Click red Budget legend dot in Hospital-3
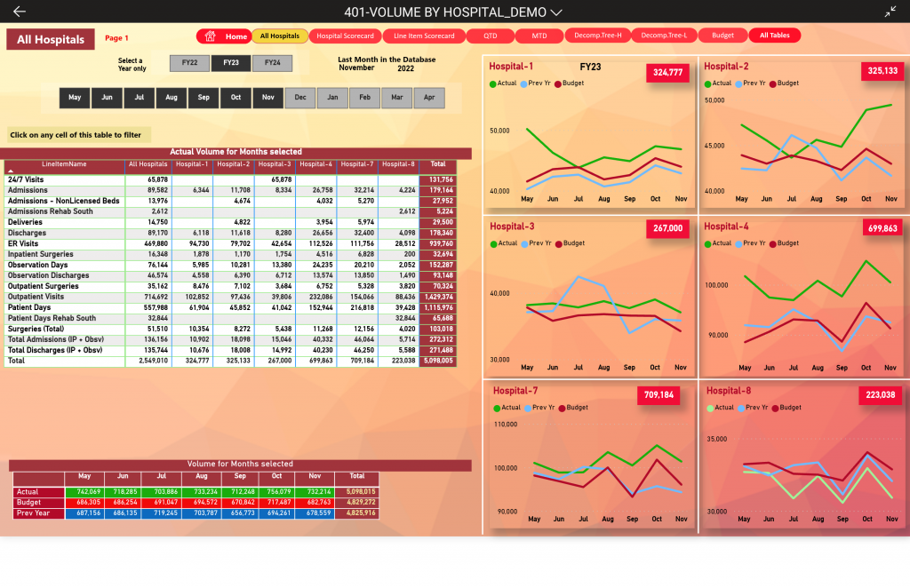The height and width of the screenshot is (588, 910). point(558,243)
